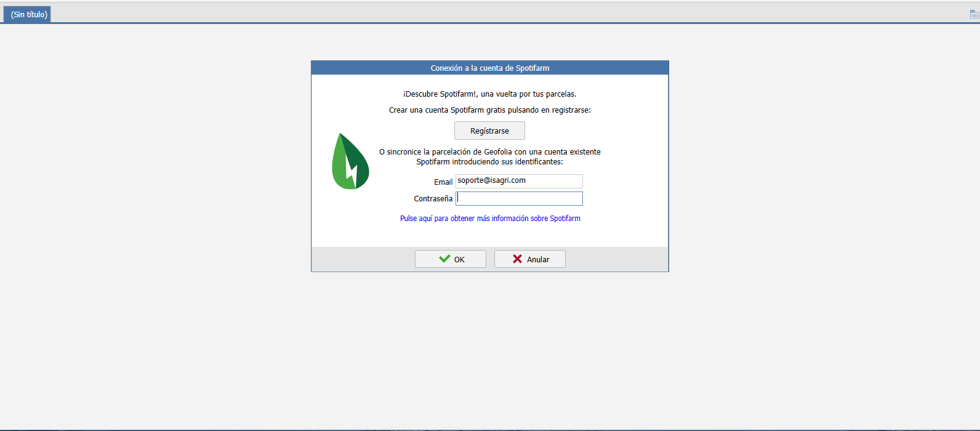Screen dimensions: 980x431
Task: Open the Spotifarm more information link
Action: 490,219
